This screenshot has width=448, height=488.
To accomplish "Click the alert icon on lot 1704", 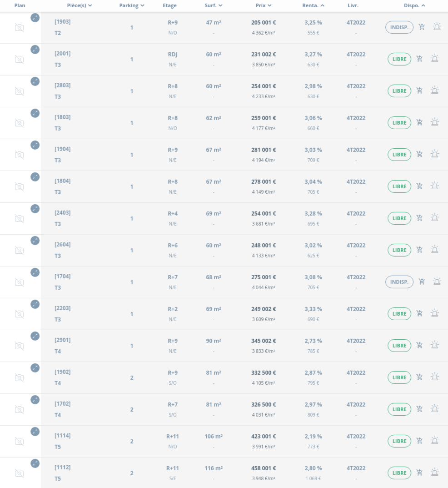I will click(436, 282).
